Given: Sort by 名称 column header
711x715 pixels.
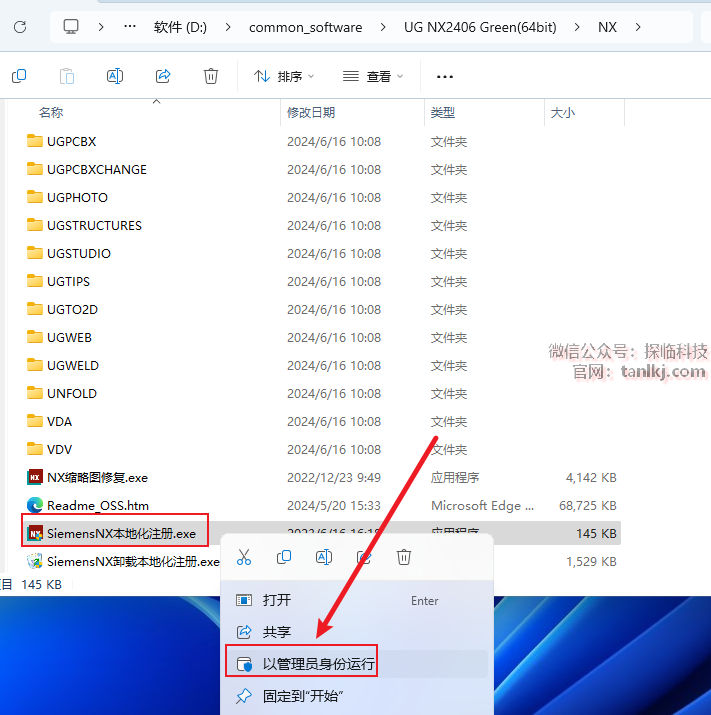Looking at the screenshot, I should 51,112.
